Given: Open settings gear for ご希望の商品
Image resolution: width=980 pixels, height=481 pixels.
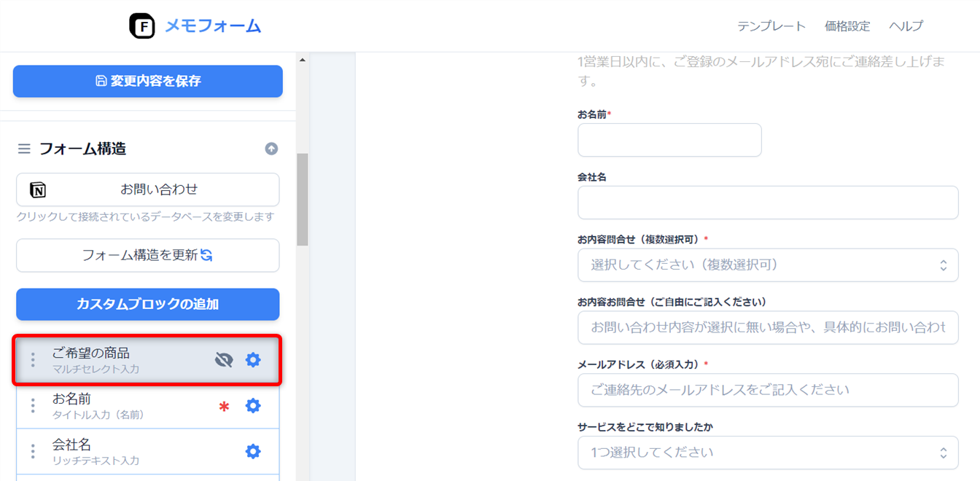Looking at the screenshot, I should pos(253,360).
